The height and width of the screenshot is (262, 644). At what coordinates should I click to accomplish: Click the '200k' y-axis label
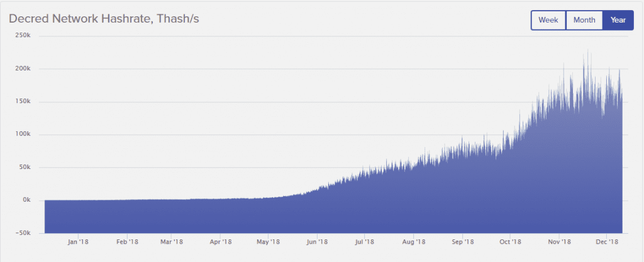click(24, 69)
